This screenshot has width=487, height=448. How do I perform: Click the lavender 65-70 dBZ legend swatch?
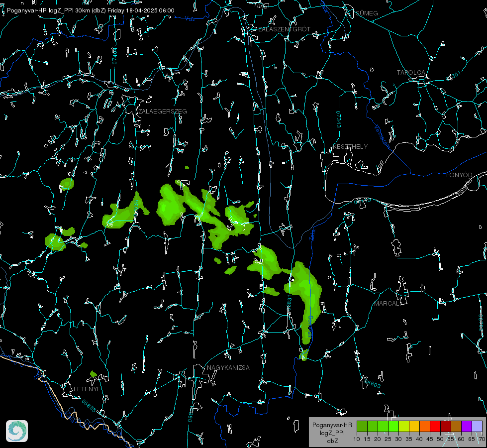point(477,426)
